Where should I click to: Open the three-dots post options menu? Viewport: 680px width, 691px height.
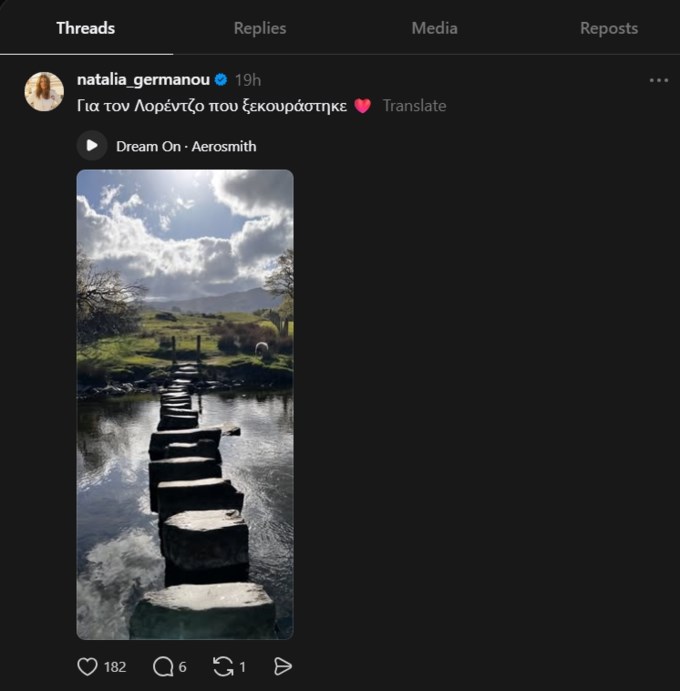pos(658,80)
